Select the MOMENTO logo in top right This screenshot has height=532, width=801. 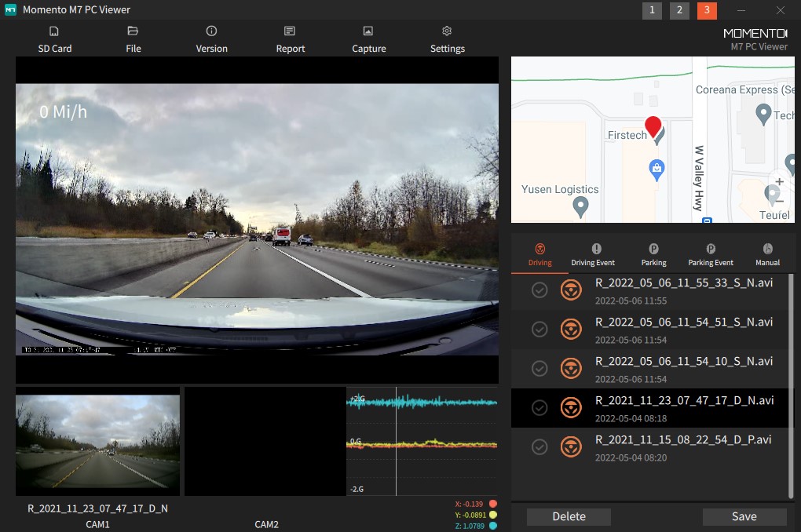pos(755,33)
